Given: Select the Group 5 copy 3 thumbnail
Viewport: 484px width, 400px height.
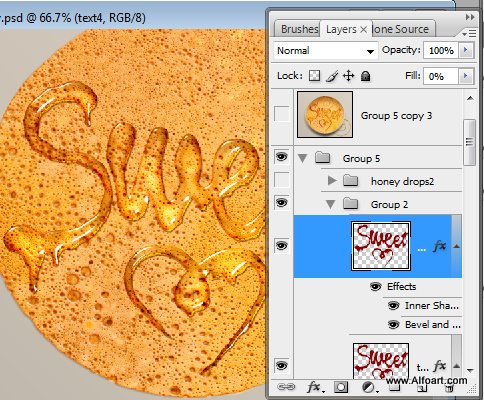Looking at the screenshot, I should (x=325, y=114).
